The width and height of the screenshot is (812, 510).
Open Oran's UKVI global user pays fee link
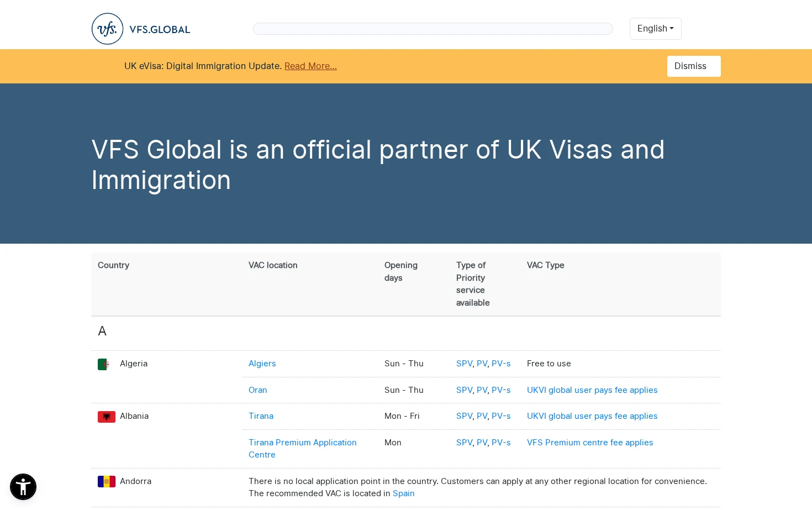592,390
